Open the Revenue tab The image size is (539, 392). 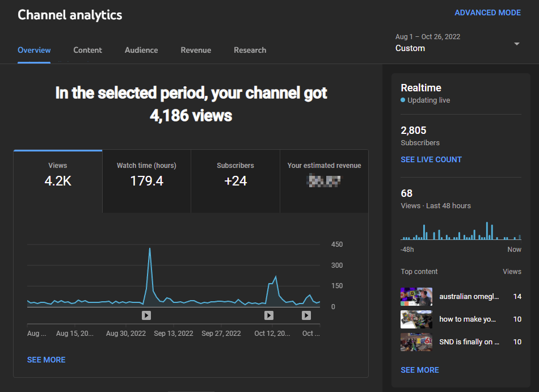click(x=196, y=50)
